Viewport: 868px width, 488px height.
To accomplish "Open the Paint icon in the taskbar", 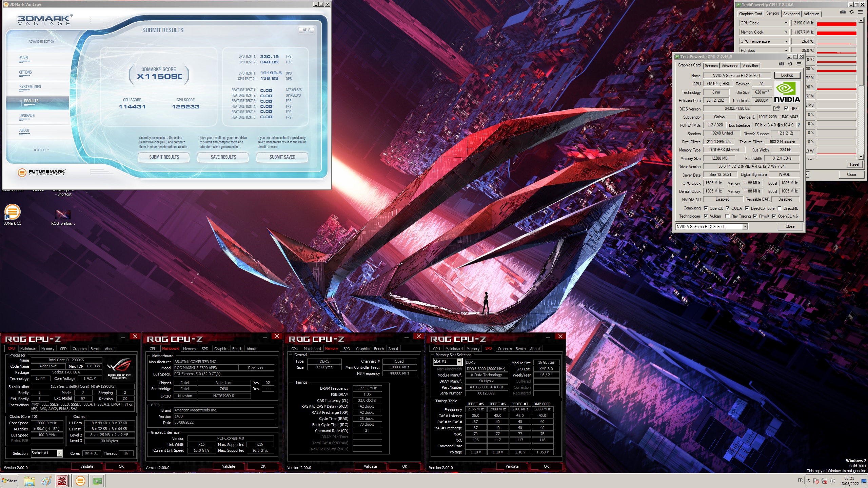I will pyautogui.click(x=46, y=481).
